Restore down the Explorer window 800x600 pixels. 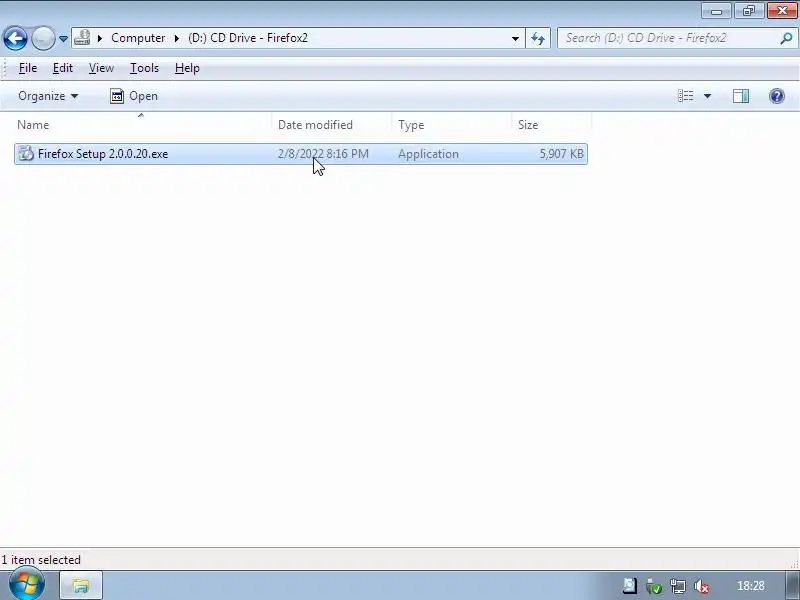[748, 11]
